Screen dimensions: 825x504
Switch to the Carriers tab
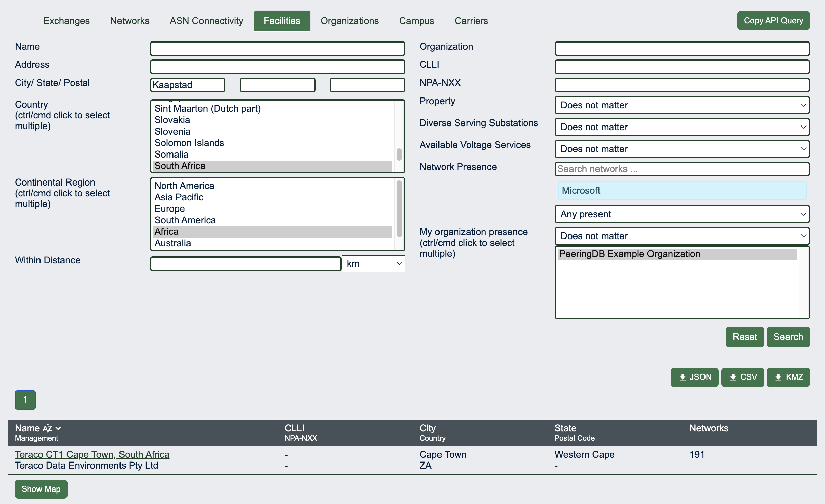[x=471, y=21]
